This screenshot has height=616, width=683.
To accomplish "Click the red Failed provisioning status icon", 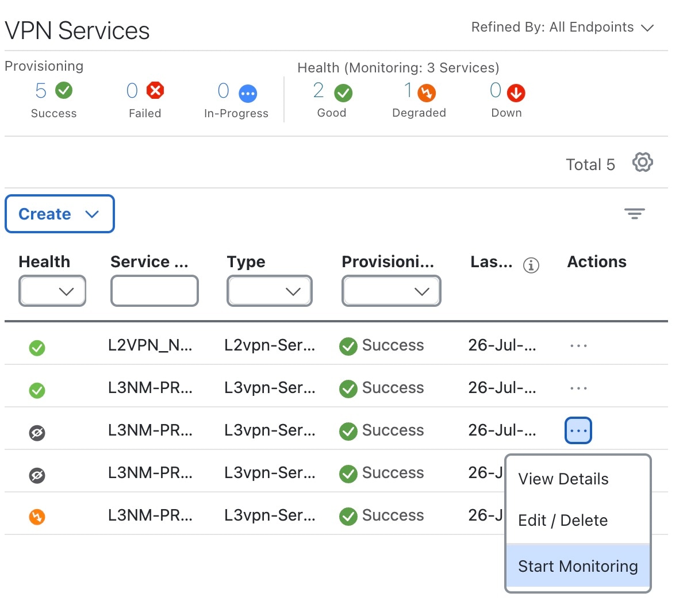I will click(x=155, y=90).
